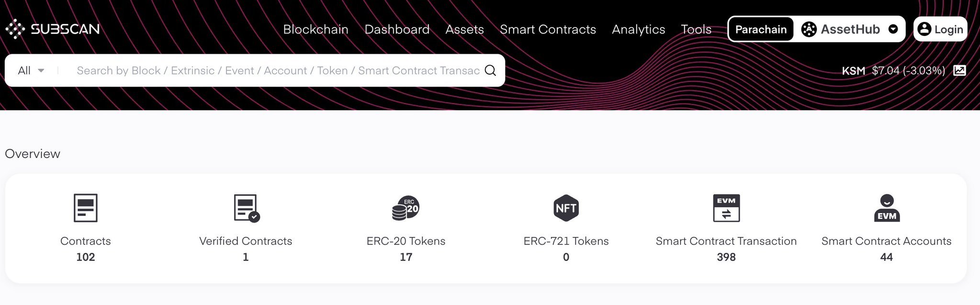The image size is (980, 305).
Task: Go to the Dashboard link
Action: tap(397, 29)
